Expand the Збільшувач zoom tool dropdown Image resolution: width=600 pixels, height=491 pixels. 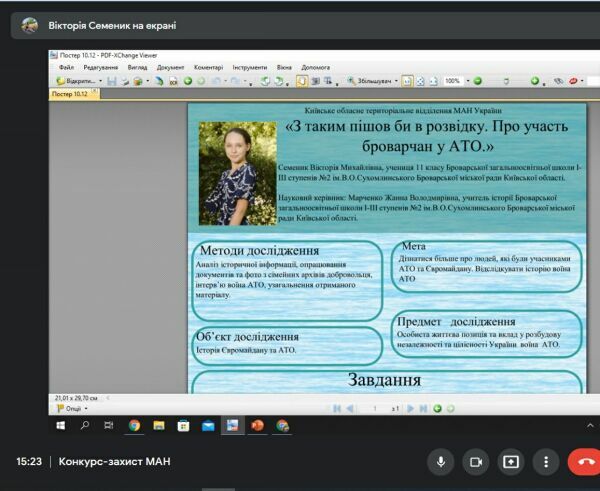(x=396, y=81)
